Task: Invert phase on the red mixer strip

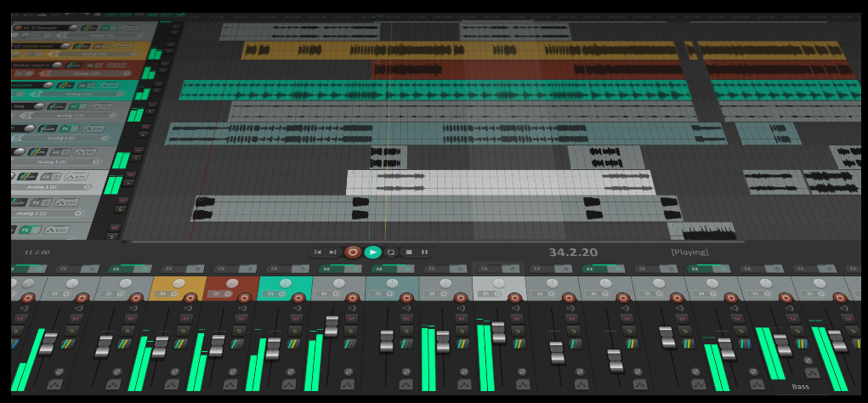Action: pos(232,372)
